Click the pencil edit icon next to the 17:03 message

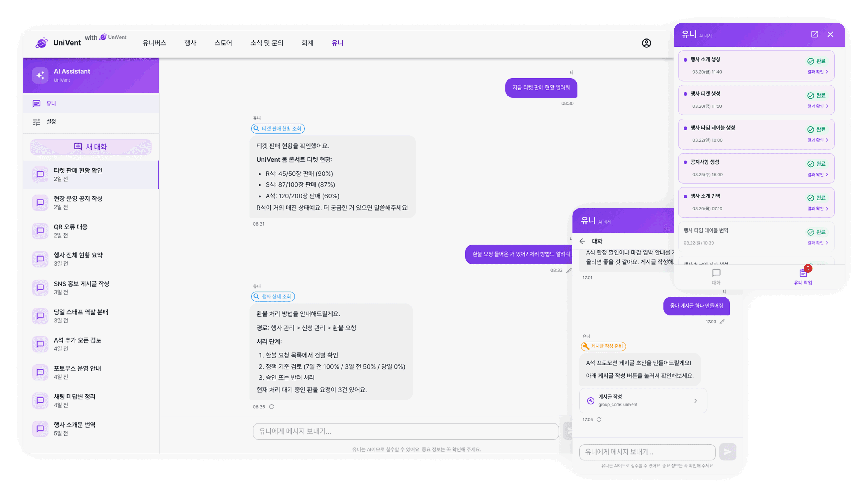(x=722, y=321)
